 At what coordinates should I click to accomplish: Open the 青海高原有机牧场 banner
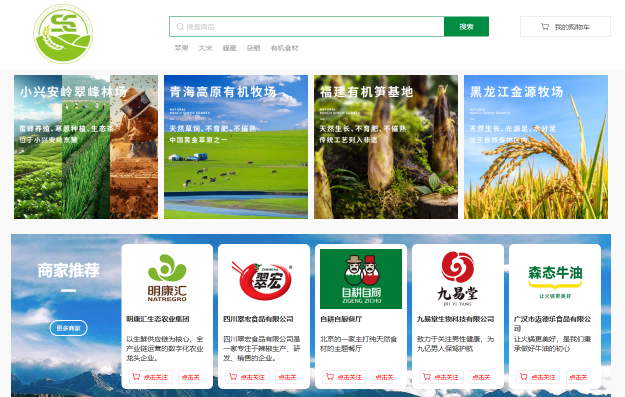click(236, 147)
